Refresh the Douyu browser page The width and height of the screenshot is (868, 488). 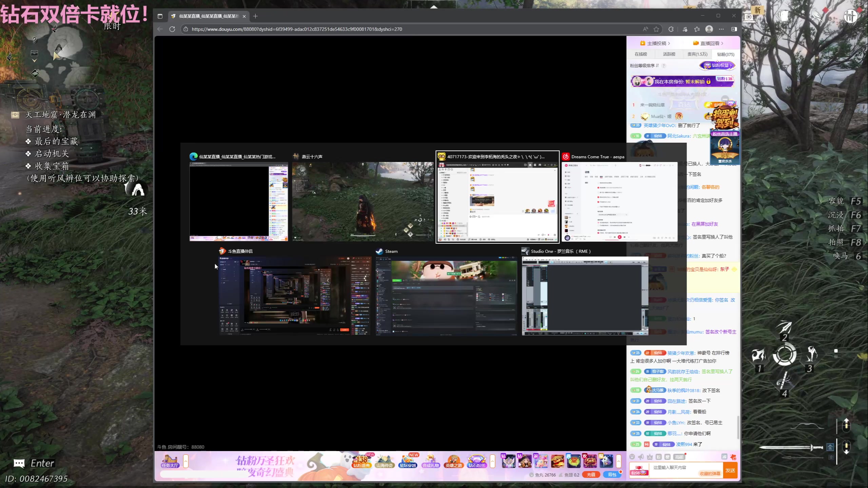172,29
